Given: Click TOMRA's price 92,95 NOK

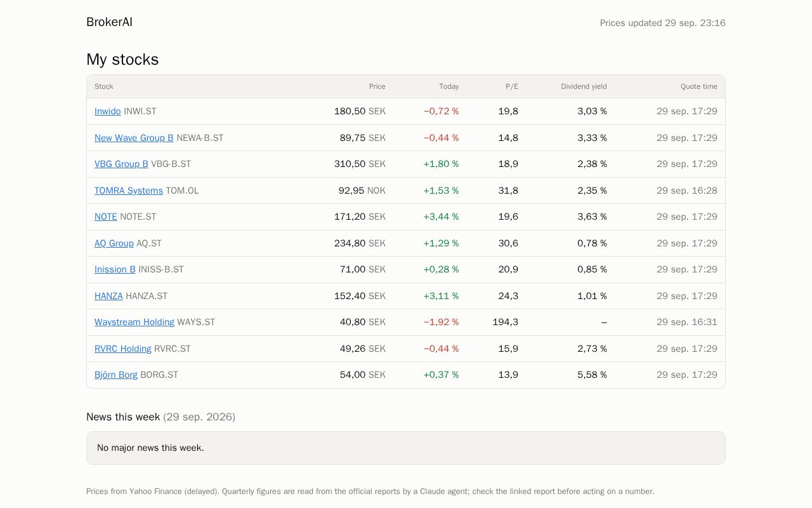Looking at the screenshot, I should tap(362, 190).
